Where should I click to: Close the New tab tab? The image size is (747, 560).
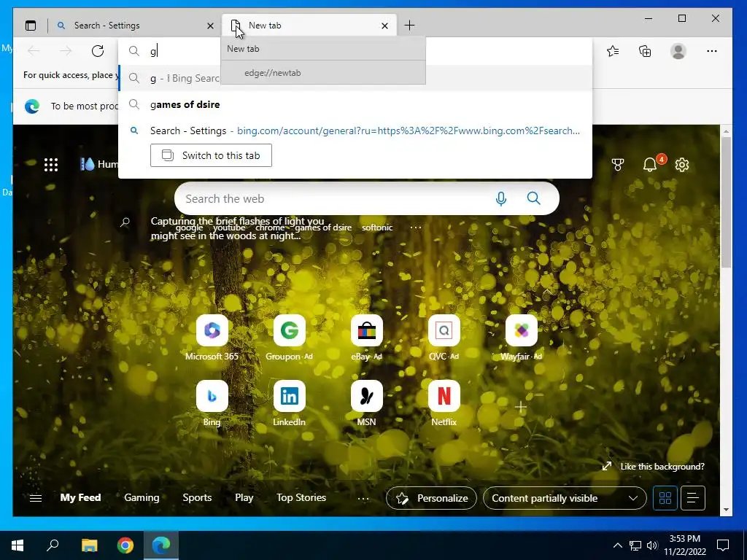pos(385,26)
